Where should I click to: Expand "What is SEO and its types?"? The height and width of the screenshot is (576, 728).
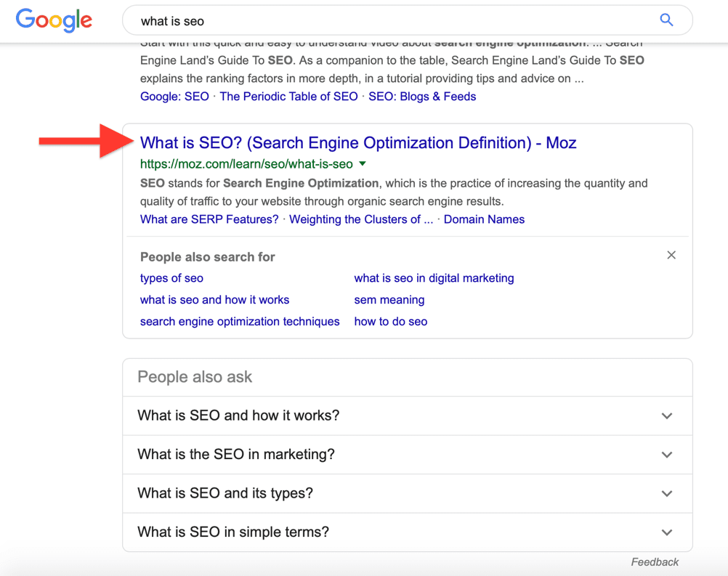[x=666, y=493]
